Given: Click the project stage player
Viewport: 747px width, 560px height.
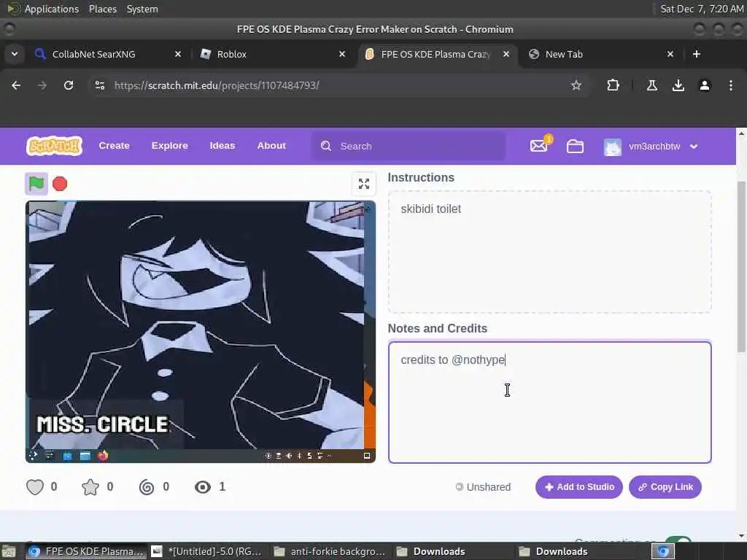Looking at the screenshot, I should click(x=201, y=332).
